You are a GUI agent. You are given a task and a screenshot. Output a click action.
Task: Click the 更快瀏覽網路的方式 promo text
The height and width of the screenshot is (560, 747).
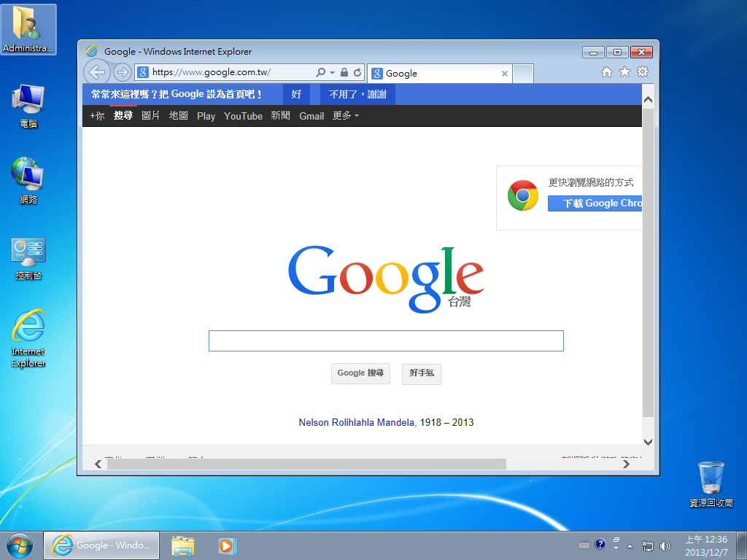click(591, 182)
